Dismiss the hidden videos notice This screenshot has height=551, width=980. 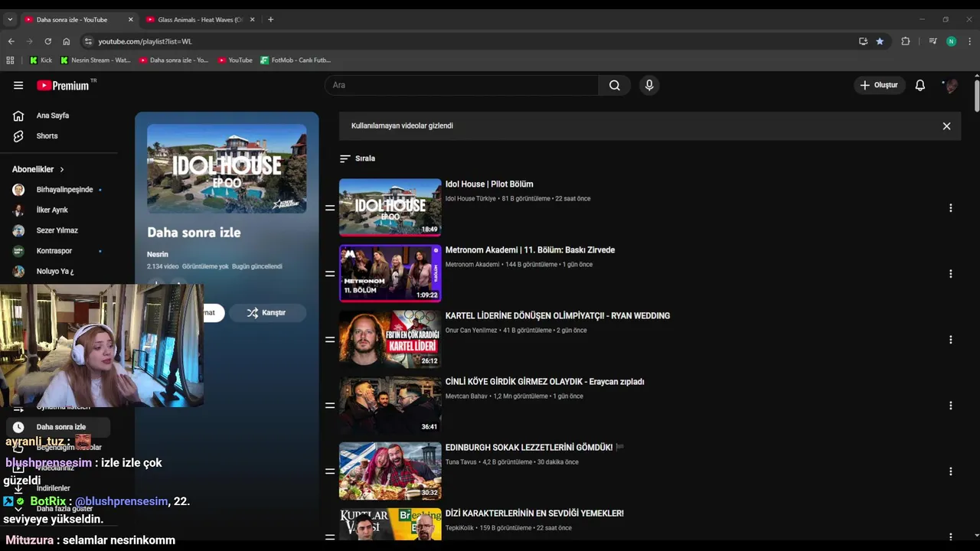[946, 126]
